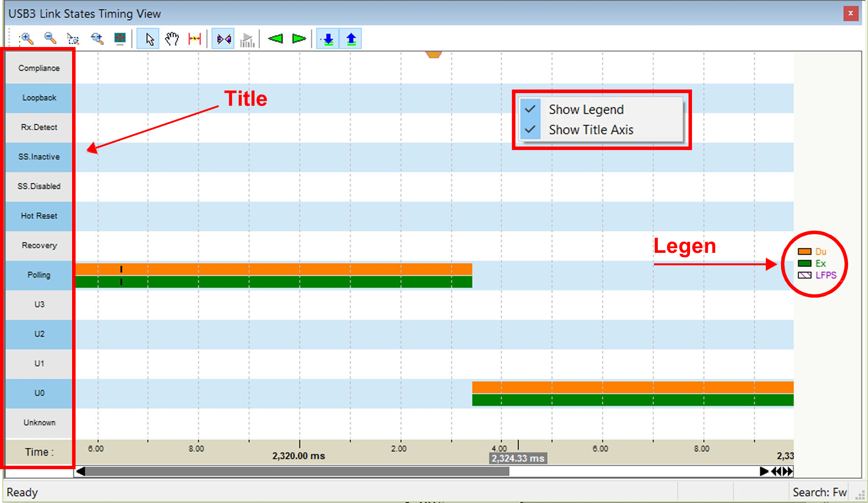Select the zoom-by-selection rectangle tool
Screen dimensions: 868x503
coord(73,39)
